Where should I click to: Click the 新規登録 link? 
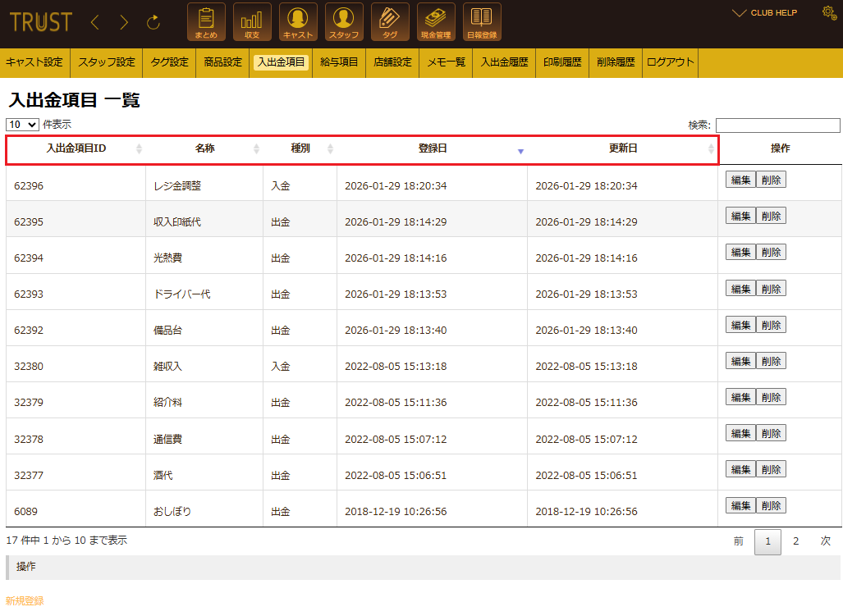[25, 601]
